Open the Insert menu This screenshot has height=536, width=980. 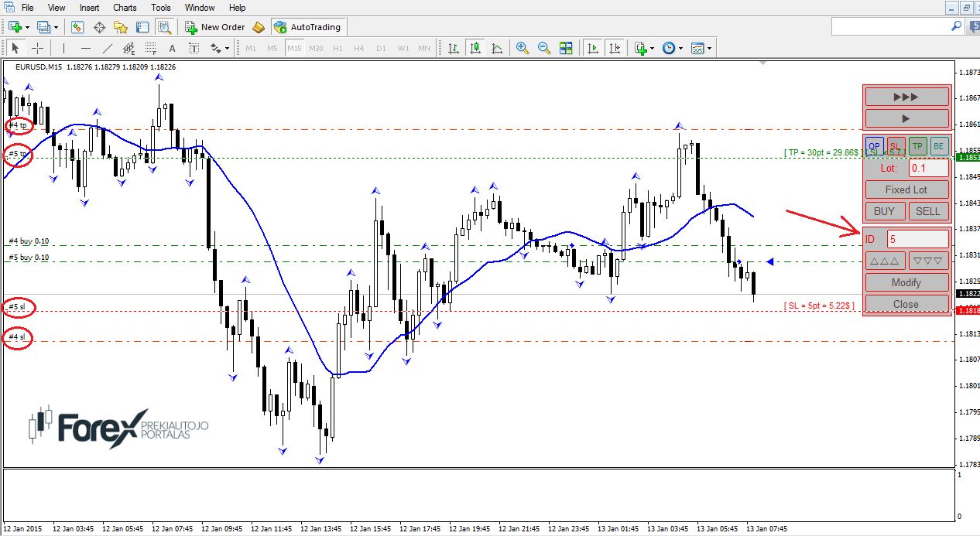coord(89,8)
